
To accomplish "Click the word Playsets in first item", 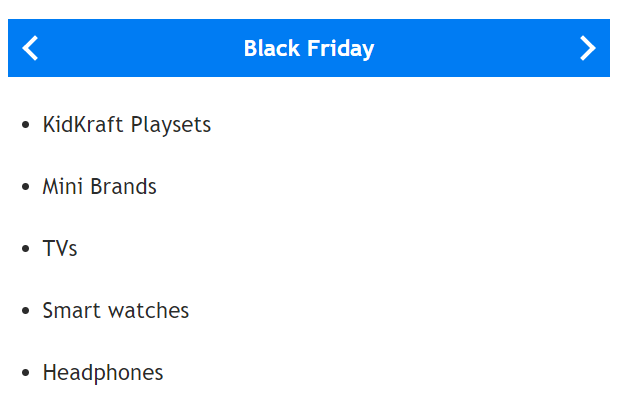I will (171, 126).
